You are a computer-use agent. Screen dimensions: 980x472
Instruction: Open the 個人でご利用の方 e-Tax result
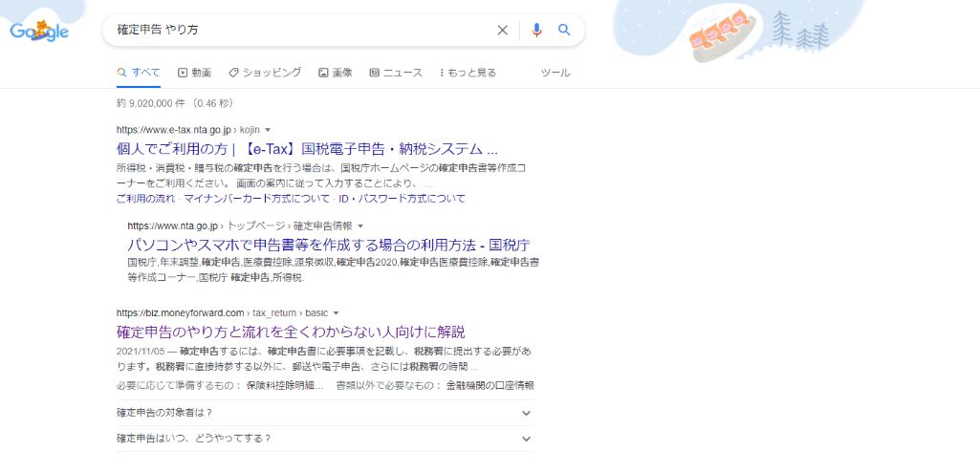307,149
